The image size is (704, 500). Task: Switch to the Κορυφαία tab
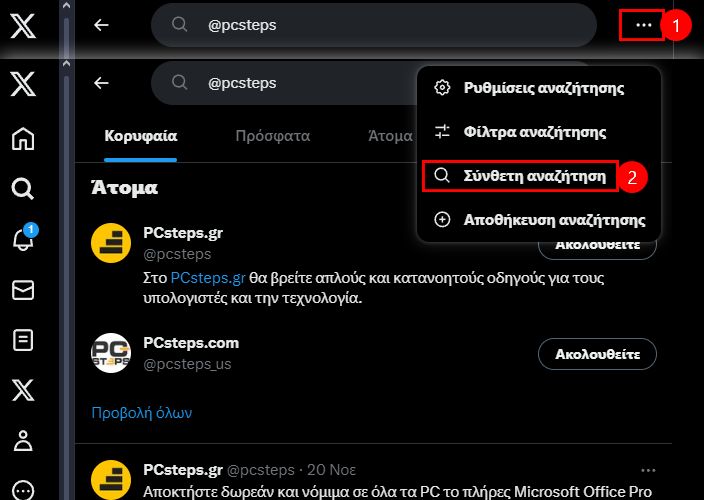[x=141, y=136]
